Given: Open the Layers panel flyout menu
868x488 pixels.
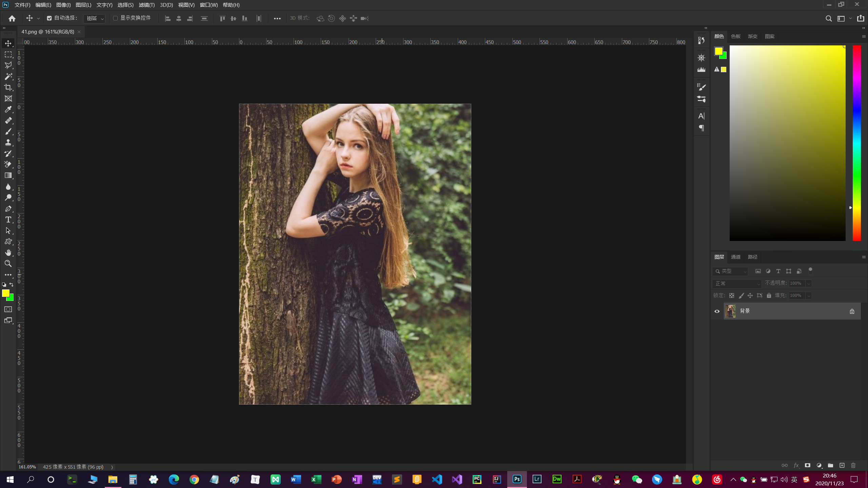Looking at the screenshot, I should click(864, 257).
